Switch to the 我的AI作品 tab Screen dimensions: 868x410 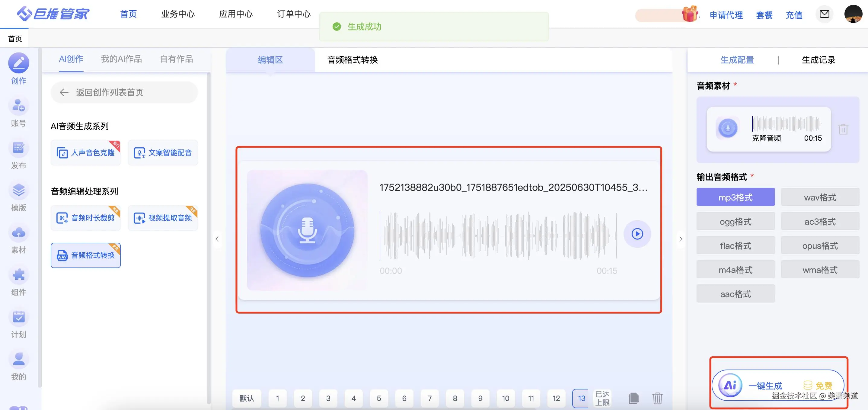121,59
